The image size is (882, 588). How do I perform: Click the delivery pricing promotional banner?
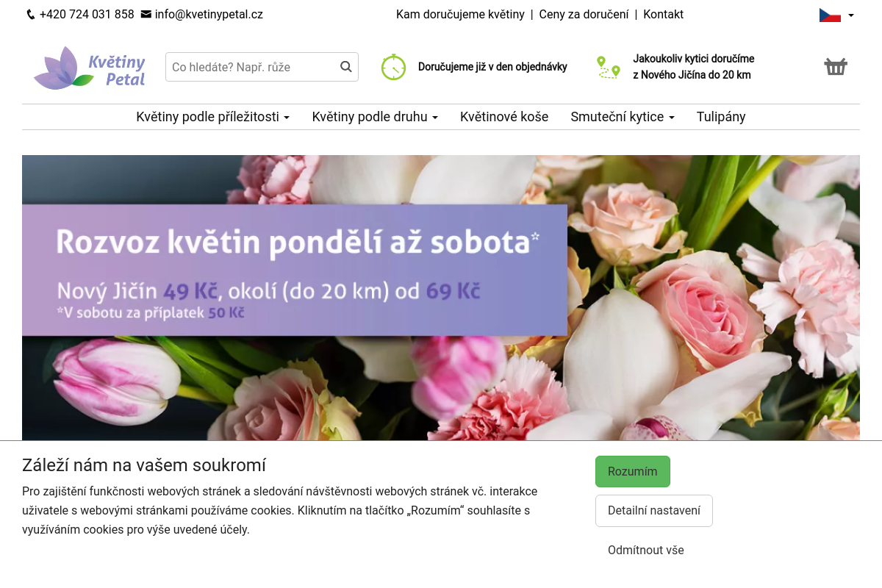pos(294,268)
